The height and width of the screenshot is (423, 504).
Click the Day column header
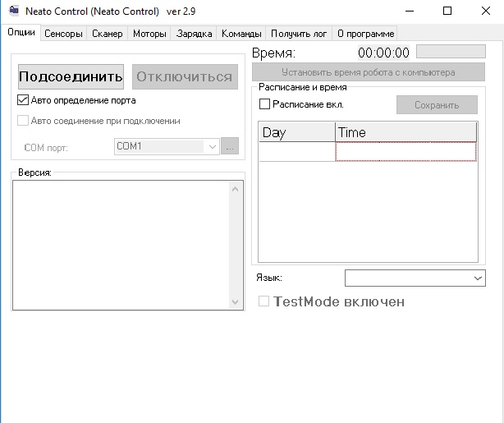point(296,132)
